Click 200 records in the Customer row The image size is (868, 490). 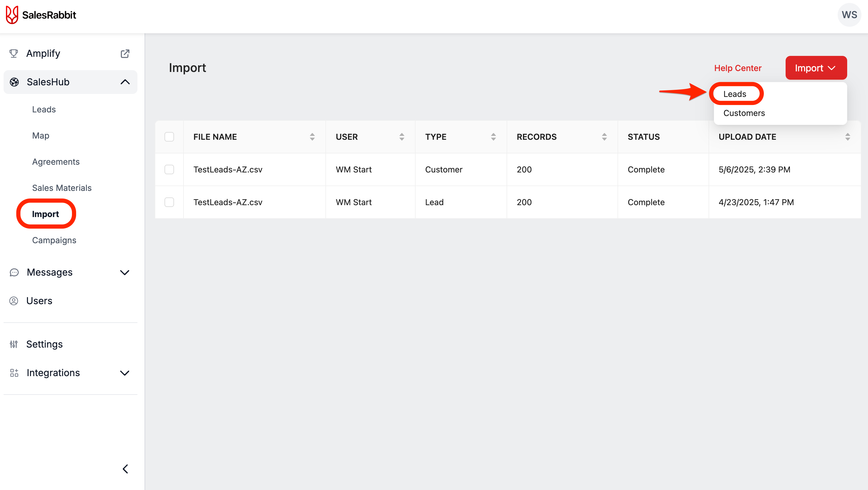[524, 169]
